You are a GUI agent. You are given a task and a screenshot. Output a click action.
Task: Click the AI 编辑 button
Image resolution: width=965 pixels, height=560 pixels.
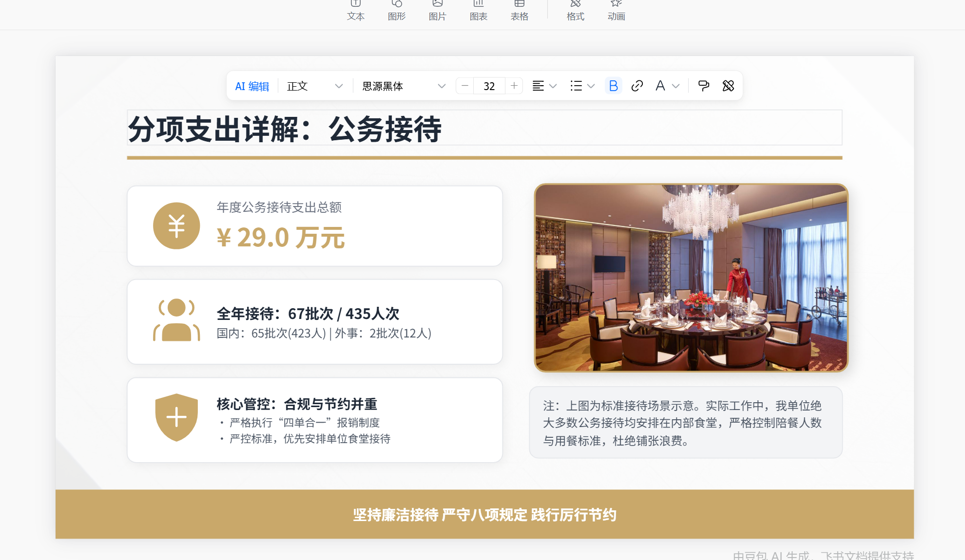click(252, 86)
